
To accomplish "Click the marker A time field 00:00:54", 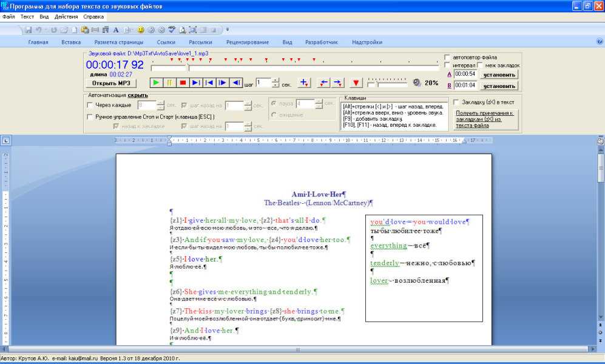I will point(465,74).
